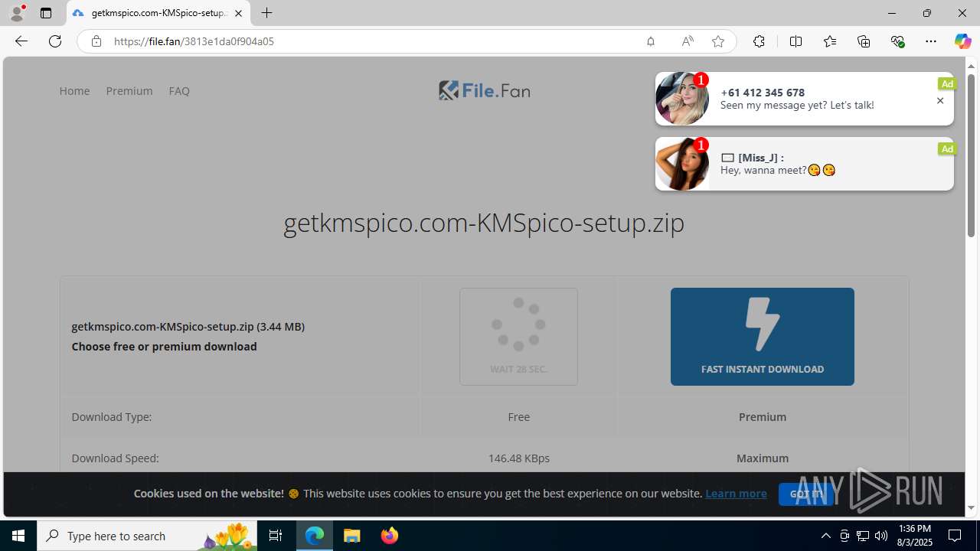Click the Edge taskbar icon
The image size is (980, 551).
tap(315, 536)
